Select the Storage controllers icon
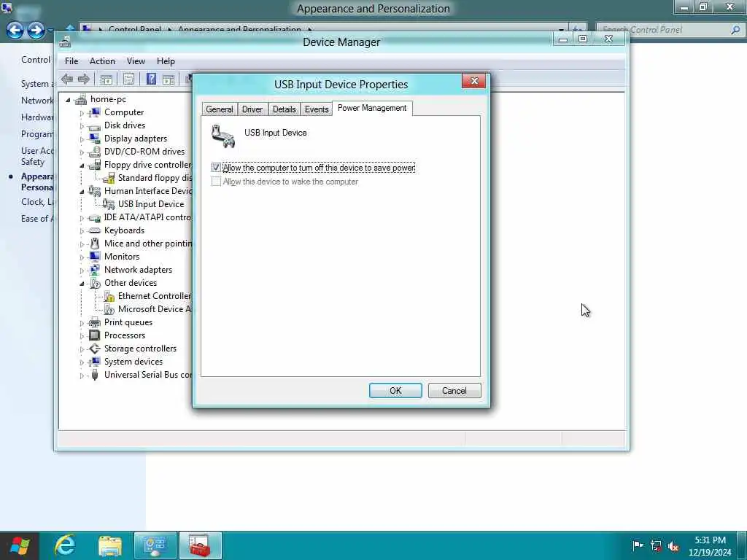 click(x=95, y=349)
